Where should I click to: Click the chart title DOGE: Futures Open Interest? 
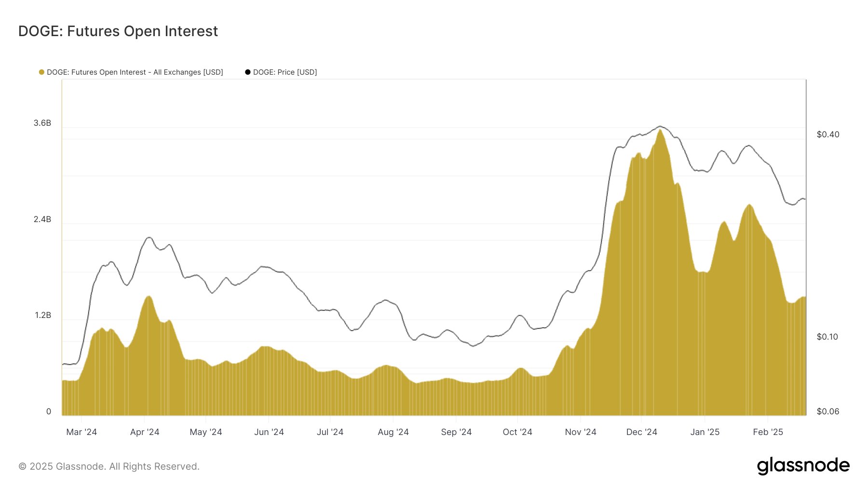pos(118,31)
